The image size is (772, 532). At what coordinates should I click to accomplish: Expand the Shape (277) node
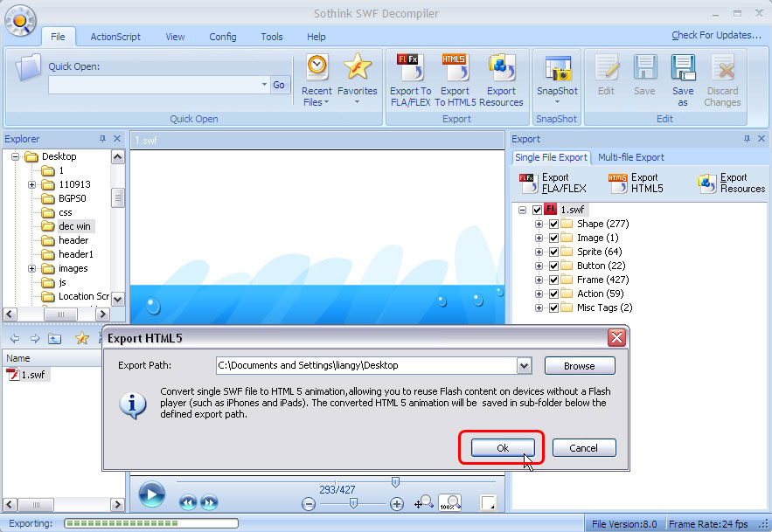[x=539, y=224]
